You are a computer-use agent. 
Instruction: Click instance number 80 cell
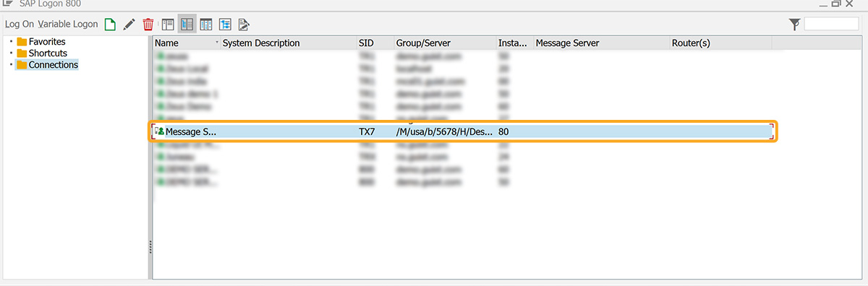(x=503, y=131)
